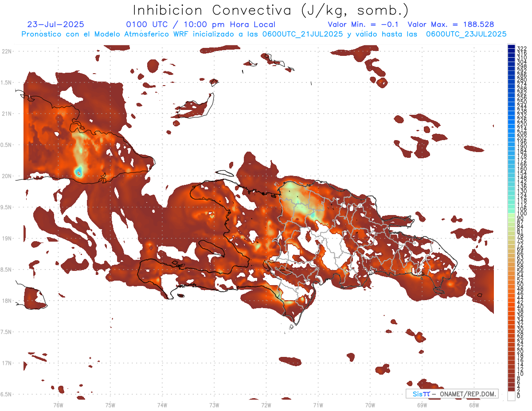This screenshot has width=532, height=411.
Task: Click the '1.5N' latitude label
Action: pos(7,82)
